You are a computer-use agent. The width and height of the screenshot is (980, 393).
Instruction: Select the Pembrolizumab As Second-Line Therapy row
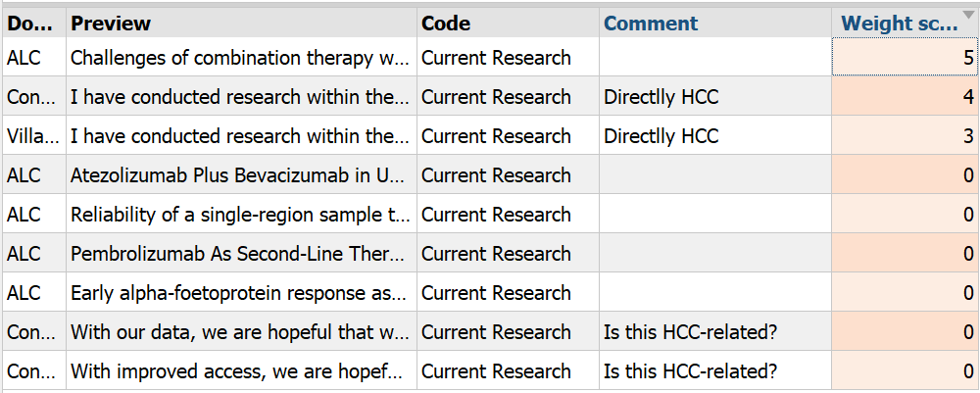pos(490,254)
